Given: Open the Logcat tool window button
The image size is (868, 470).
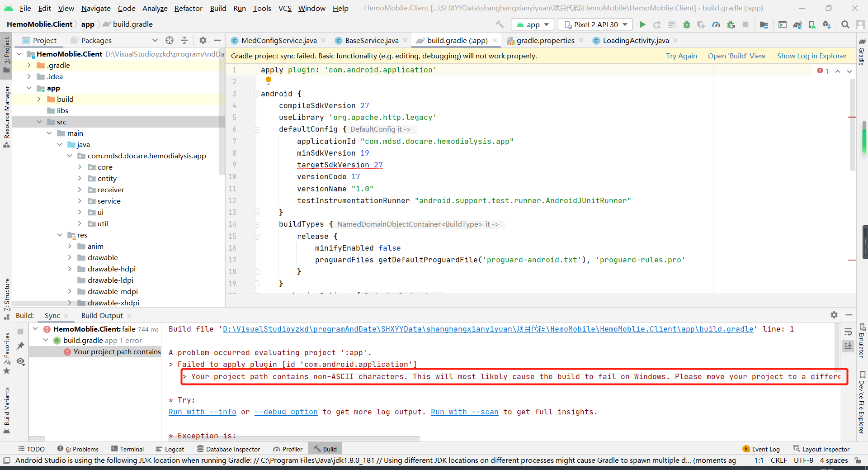Looking at the screenshot, I should [170, 449].
